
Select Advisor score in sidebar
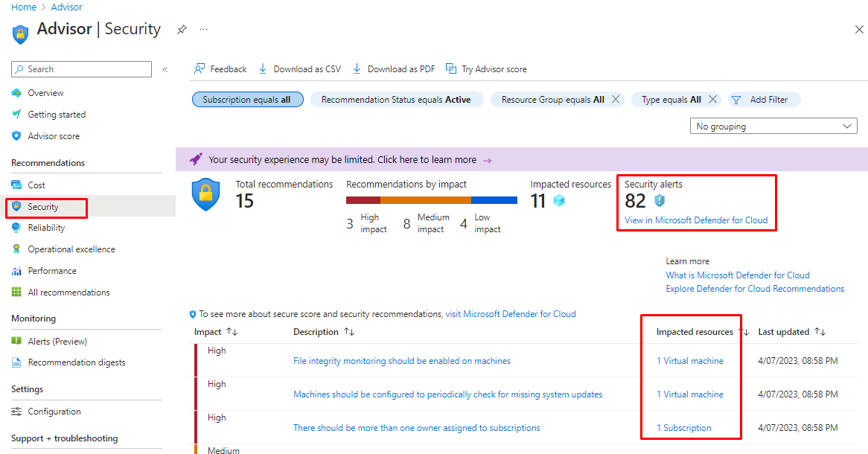[x=54, y=136]
